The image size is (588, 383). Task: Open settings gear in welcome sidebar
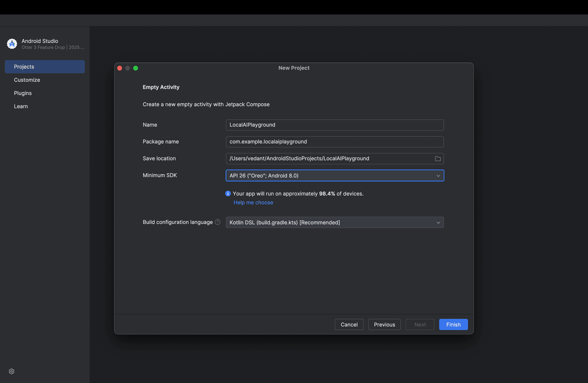[12, 371]
